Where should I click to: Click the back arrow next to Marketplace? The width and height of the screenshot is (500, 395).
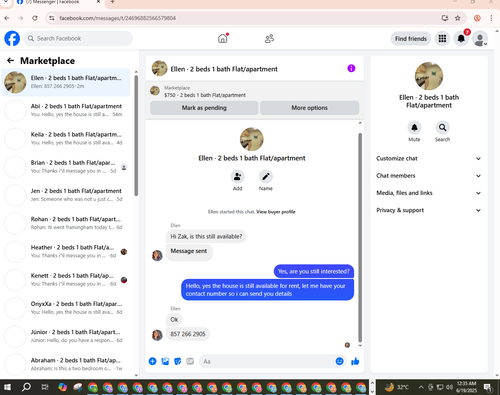click(11, 61)
